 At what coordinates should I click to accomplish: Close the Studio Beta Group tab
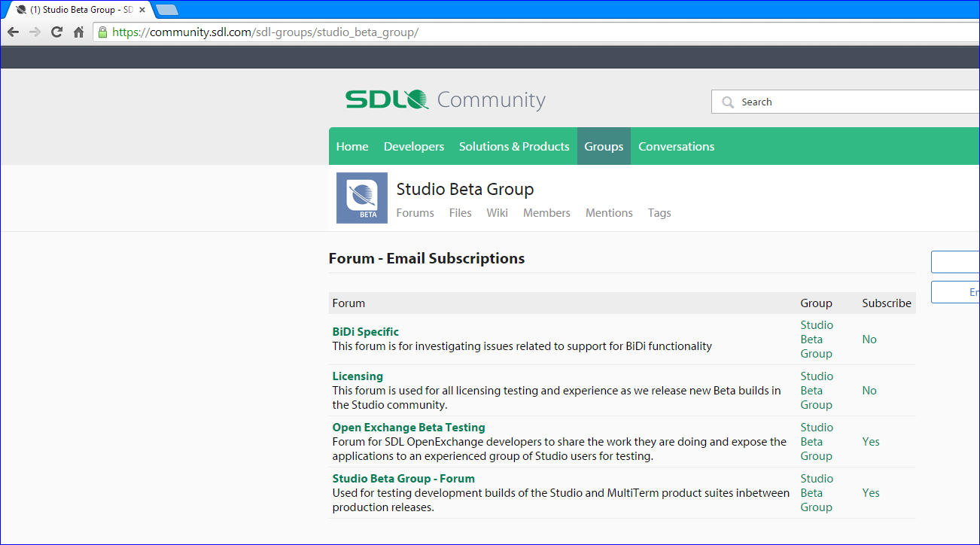click(x=142, y=10)
